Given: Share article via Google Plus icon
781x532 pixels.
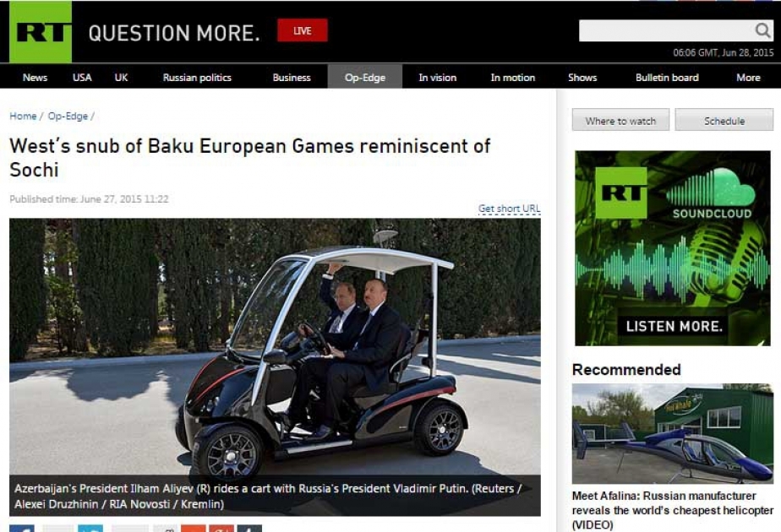Looking at the screenshot, I should pos(221,529).
